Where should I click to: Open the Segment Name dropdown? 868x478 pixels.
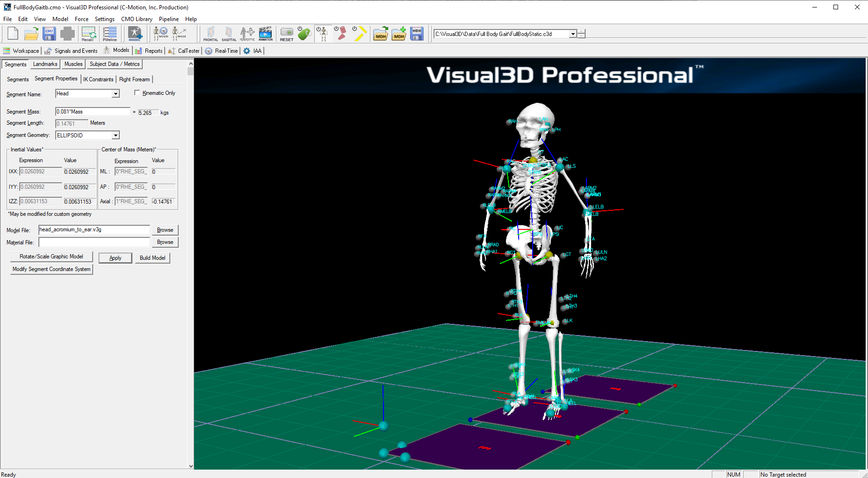click(x=116, y=94)
